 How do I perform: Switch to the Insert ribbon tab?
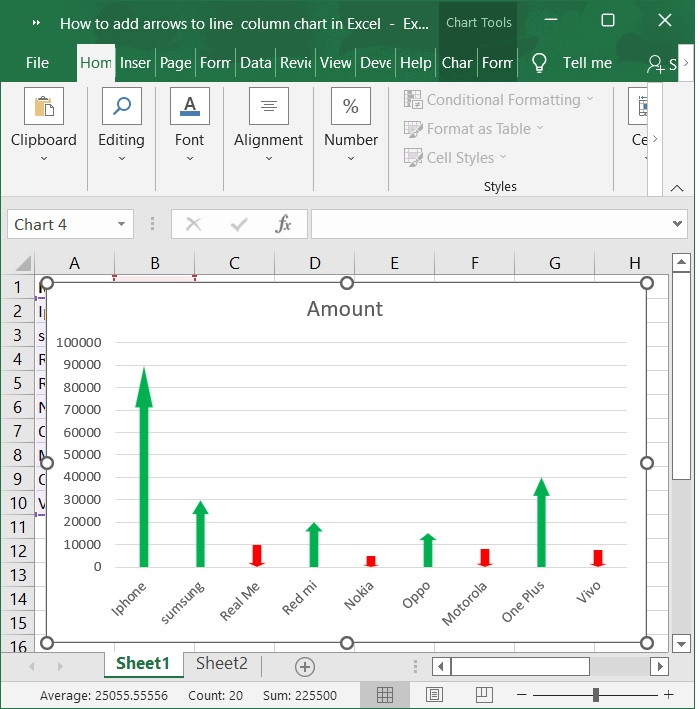[135, 63]
